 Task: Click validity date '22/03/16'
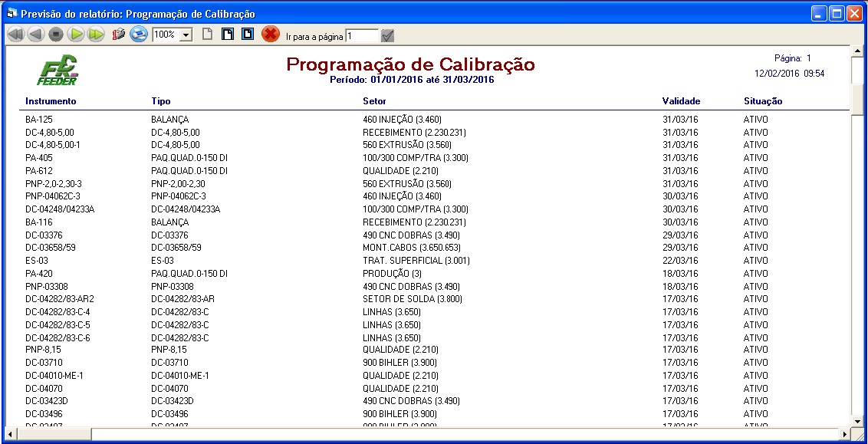coord(680,260)
